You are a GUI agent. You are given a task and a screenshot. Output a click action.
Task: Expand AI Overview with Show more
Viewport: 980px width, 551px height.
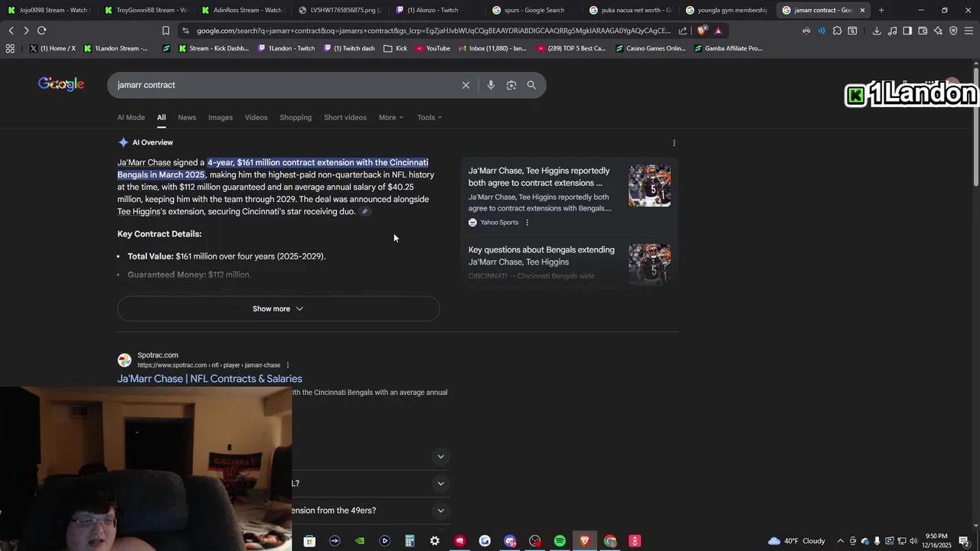(x=278, y=308)
